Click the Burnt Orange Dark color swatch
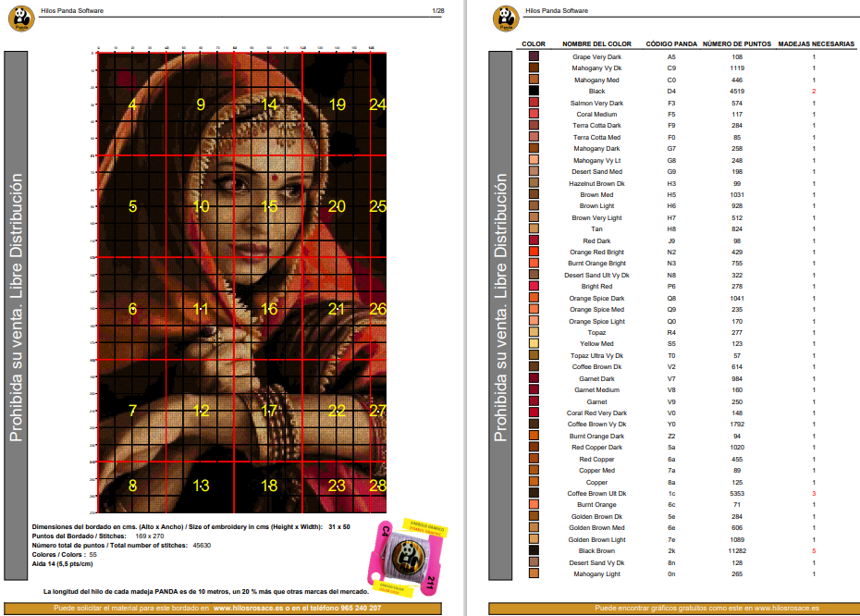The height and width of the screenshot is (616, 860). click(x=534, y=436)
